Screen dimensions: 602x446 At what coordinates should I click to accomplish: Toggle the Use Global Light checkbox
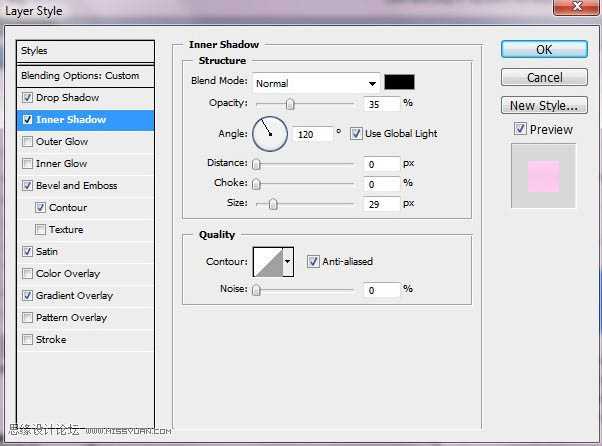356,134
